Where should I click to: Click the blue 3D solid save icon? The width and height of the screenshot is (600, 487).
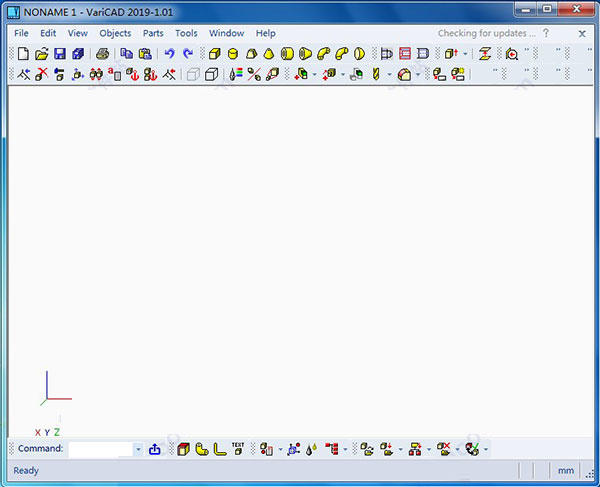coord(78,54)
